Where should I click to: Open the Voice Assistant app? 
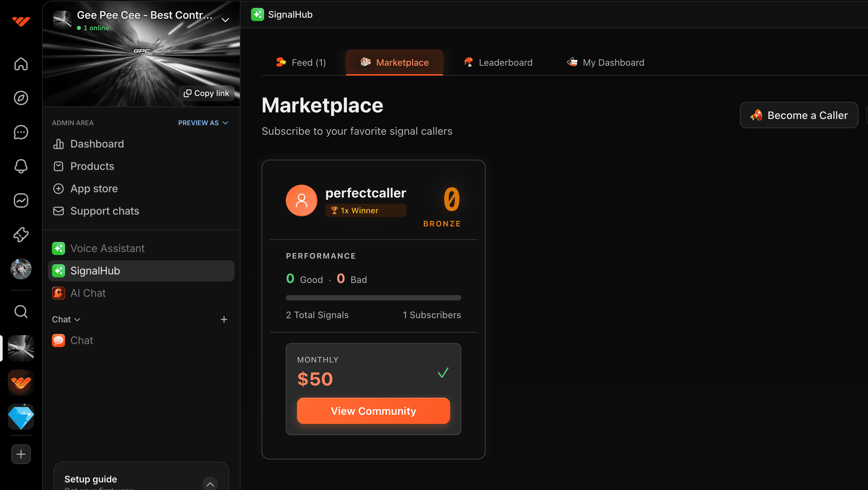coord(107,248)
